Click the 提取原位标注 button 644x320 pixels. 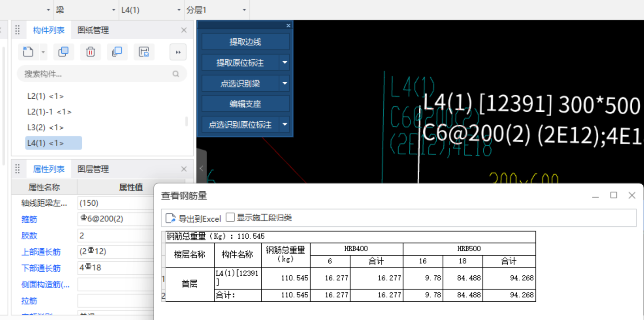click(x=240, y=63)
